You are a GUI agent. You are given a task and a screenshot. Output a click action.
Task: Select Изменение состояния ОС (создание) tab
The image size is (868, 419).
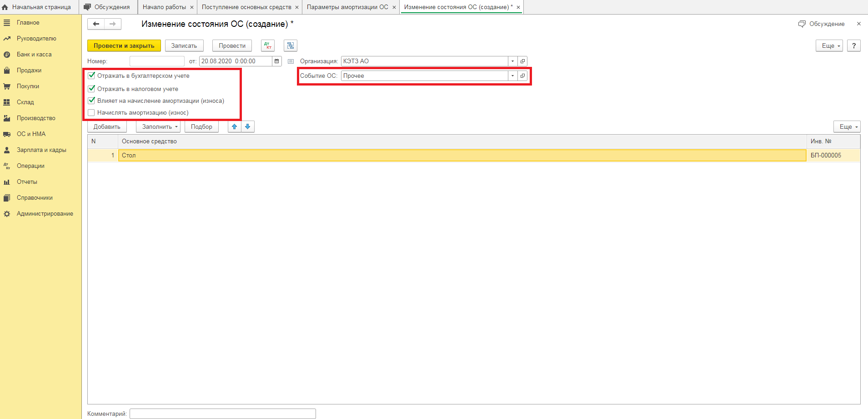(x=458, y=7)
